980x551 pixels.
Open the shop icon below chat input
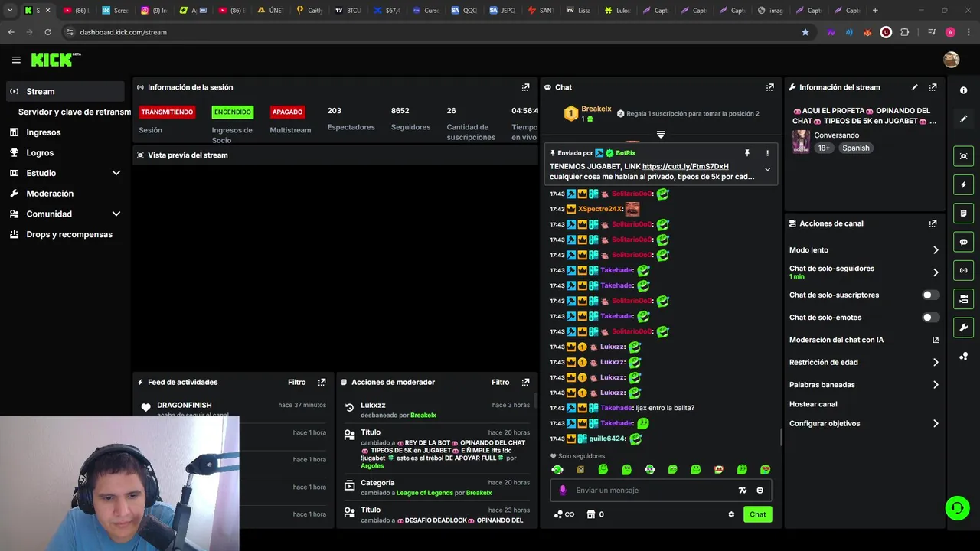pyautogui.click(x=591, y=514)
